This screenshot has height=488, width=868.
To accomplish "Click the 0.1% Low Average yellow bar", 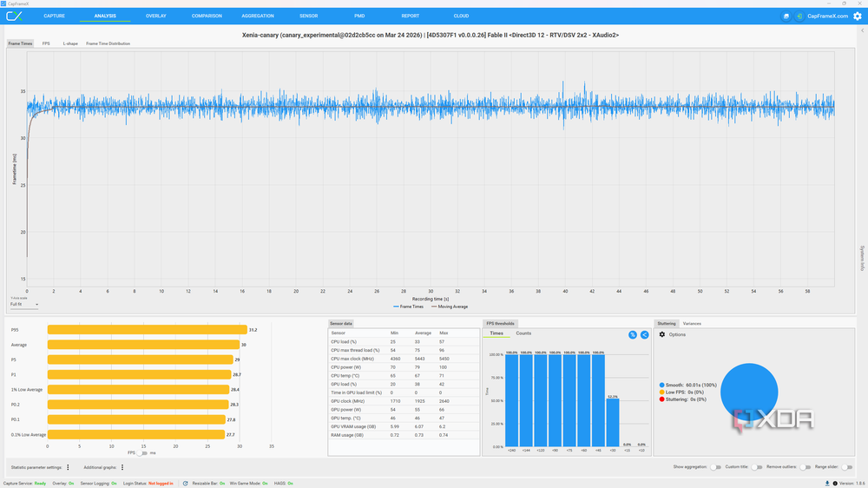I will 136,434.
